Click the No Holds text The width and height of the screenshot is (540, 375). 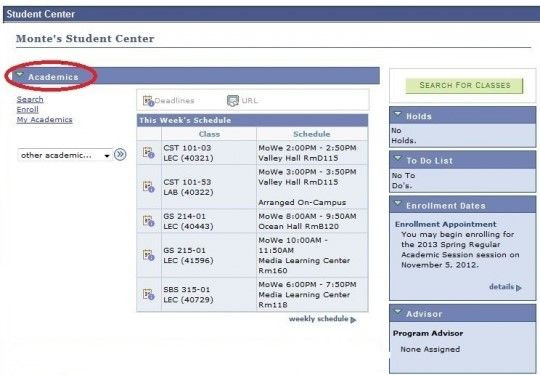[404, 136]
